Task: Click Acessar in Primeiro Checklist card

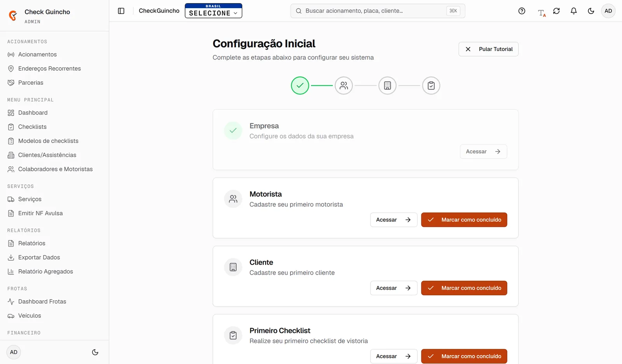Action: coord(393,356)
